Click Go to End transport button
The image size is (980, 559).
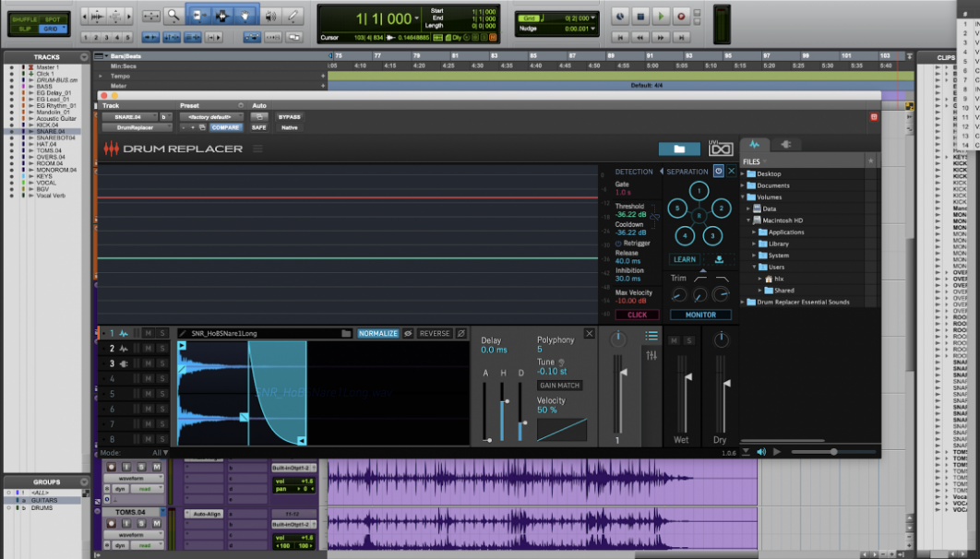point(681,38)
